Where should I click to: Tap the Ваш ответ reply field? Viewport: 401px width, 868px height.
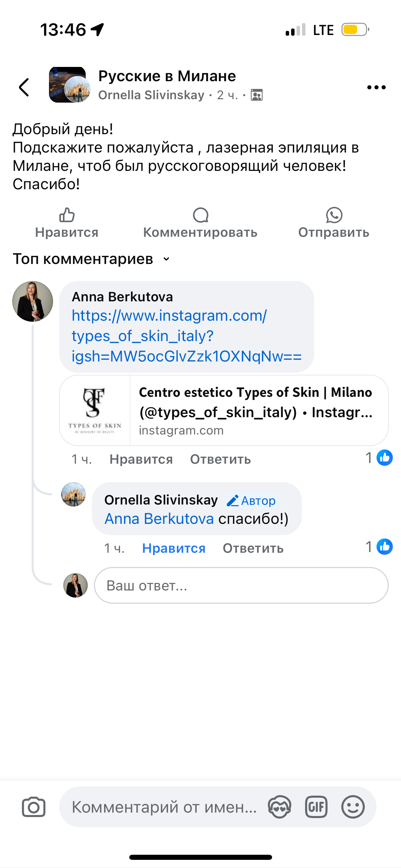(241, 586)
